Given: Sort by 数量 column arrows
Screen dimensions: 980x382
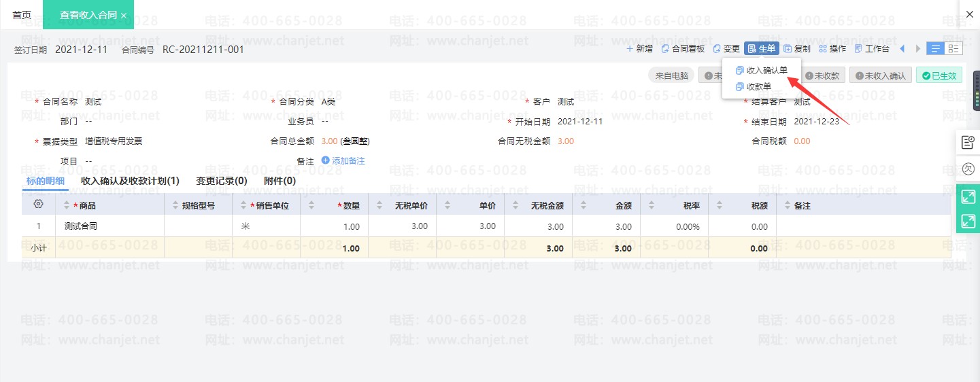Looking at the screenshot, I should coord(311,205).
